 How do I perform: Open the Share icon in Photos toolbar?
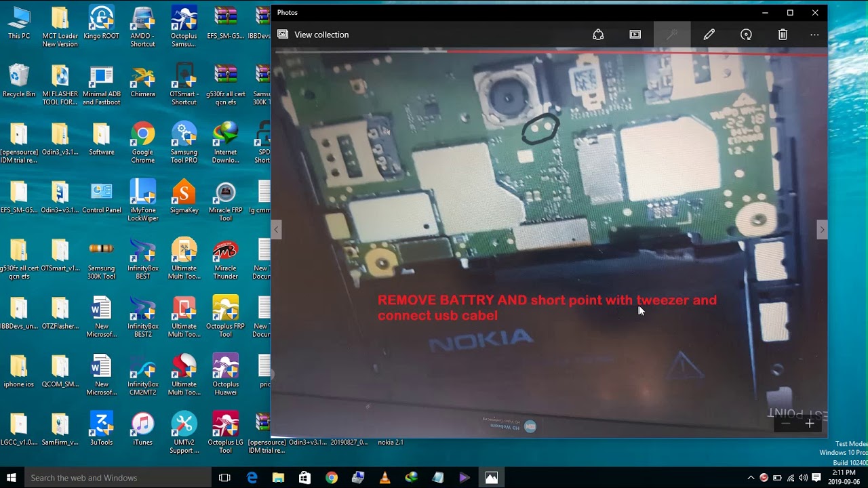(598, 35)
